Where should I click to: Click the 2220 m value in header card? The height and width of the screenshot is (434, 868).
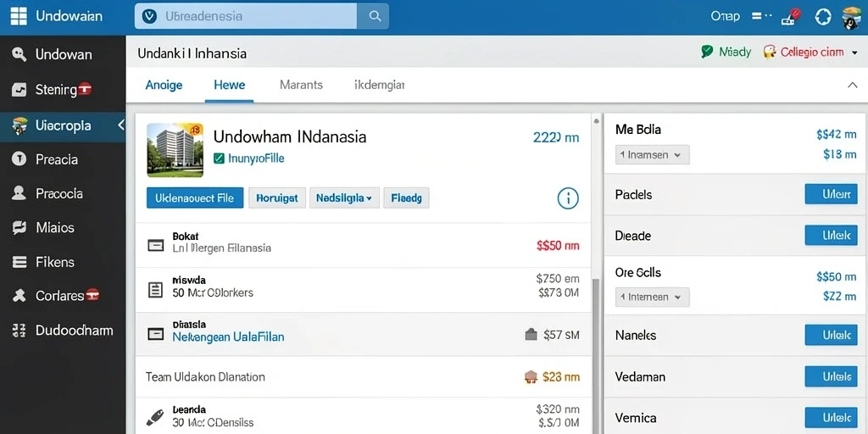[x=556, y=137]
